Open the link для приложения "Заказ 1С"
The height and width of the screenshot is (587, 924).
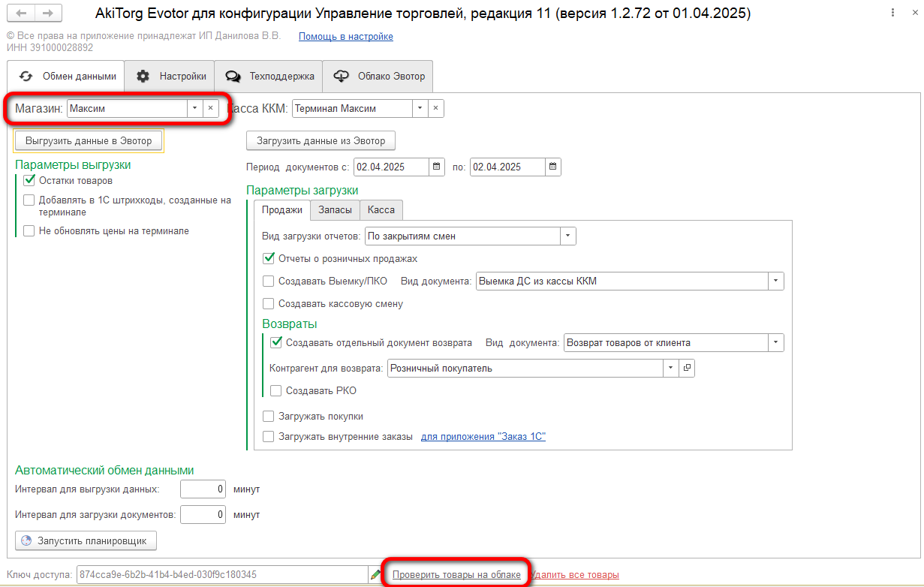click(x=483, y=436)
